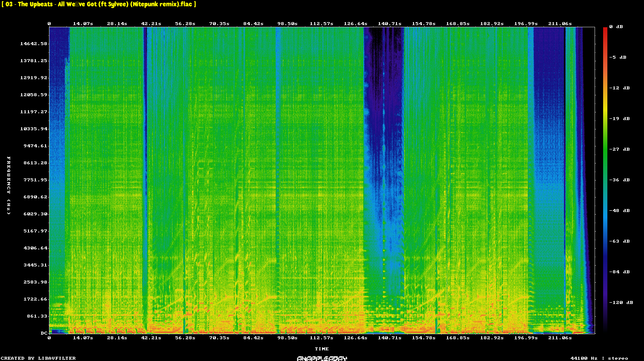The height and width of the screenshot is (361, 644).
Task: Click the stylized logo at bottom center
Action: [x=322, y=358]
